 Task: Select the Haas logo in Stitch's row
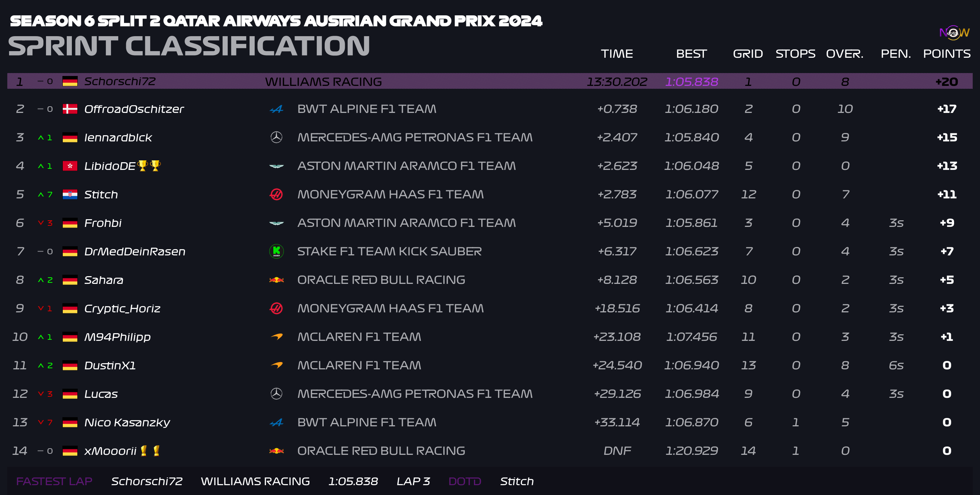[x=276, y=195]
